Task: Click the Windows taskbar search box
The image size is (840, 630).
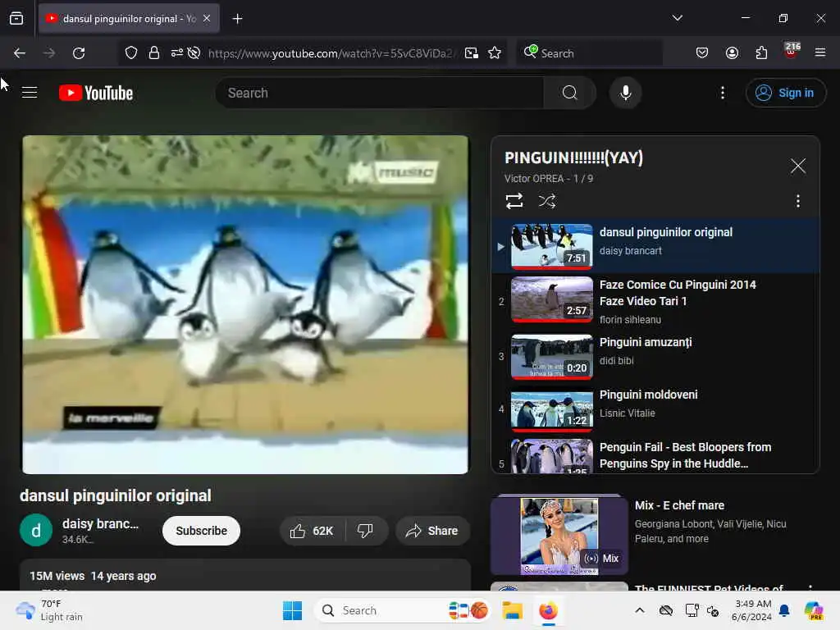Action: click(x=403, y=610)
